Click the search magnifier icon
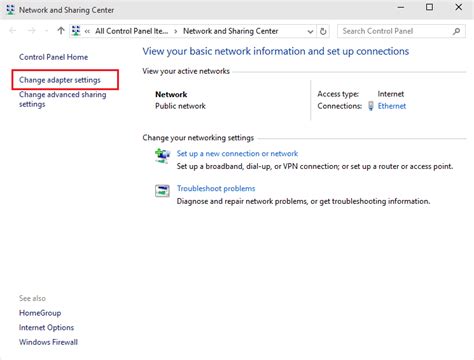The height and width of the screenshot is (360, 474). click(456, 31)
